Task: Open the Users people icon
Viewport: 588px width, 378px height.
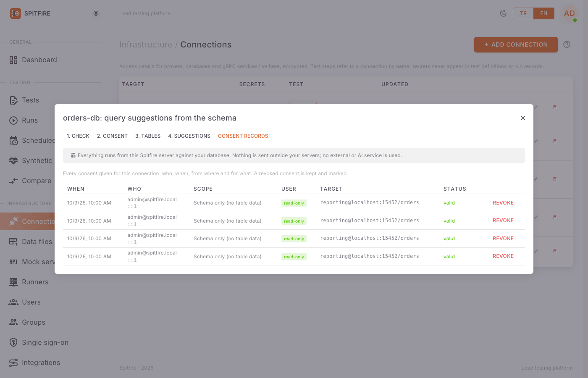Action: click(13, 302)
